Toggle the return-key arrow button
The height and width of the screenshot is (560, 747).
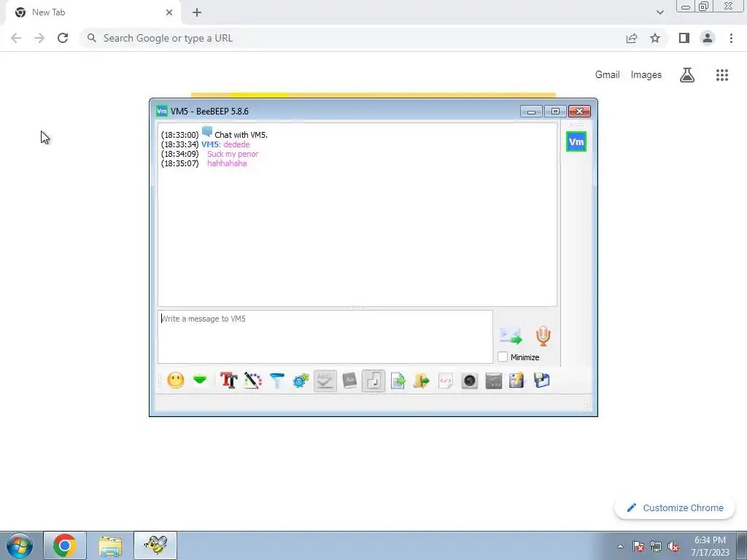click(373, 381)
